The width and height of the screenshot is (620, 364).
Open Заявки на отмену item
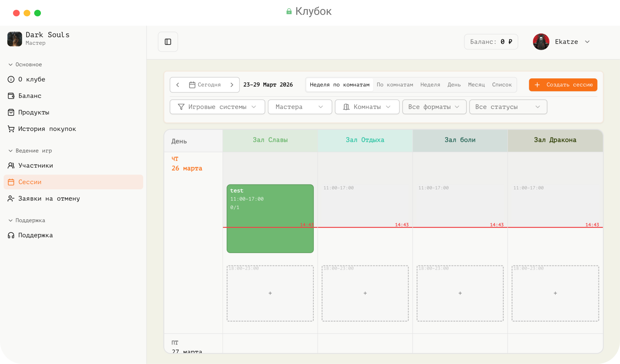click(x=49, y=199)
